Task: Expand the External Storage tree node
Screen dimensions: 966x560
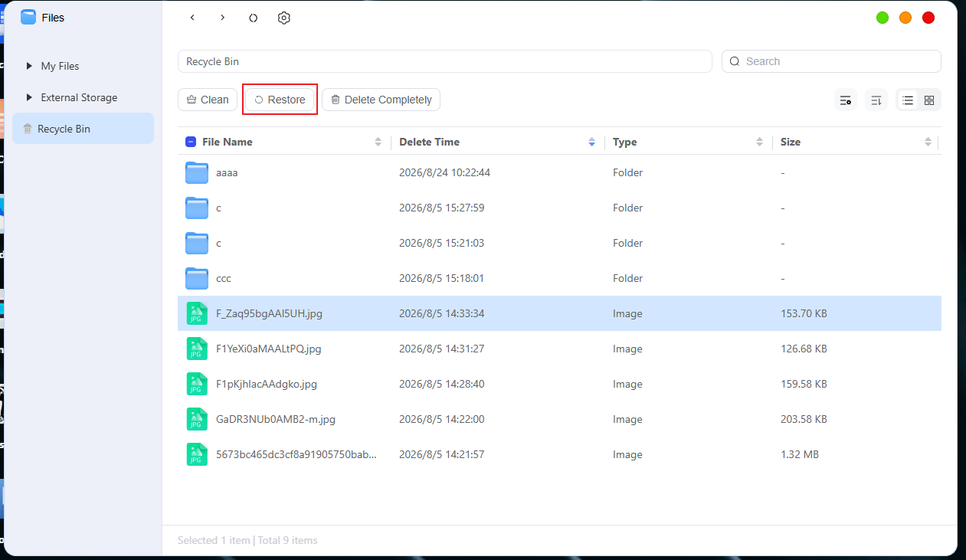Action: tap(29, 97)
